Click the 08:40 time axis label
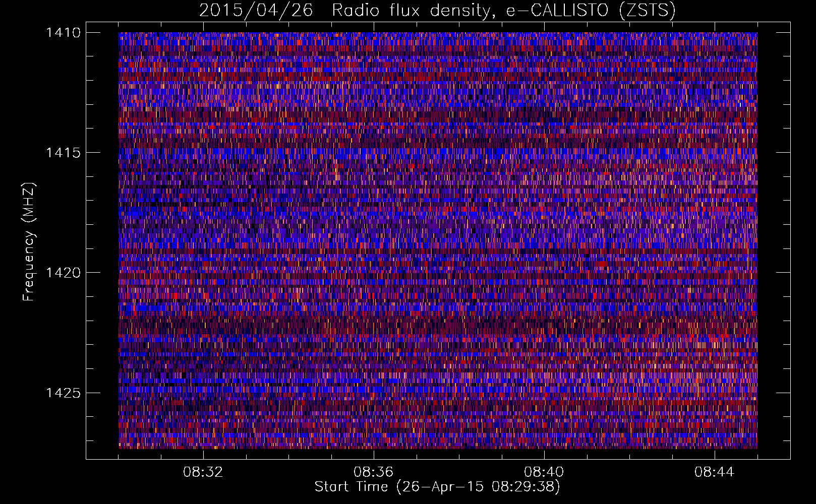The image size is (816, 504). tap(544, 472)
